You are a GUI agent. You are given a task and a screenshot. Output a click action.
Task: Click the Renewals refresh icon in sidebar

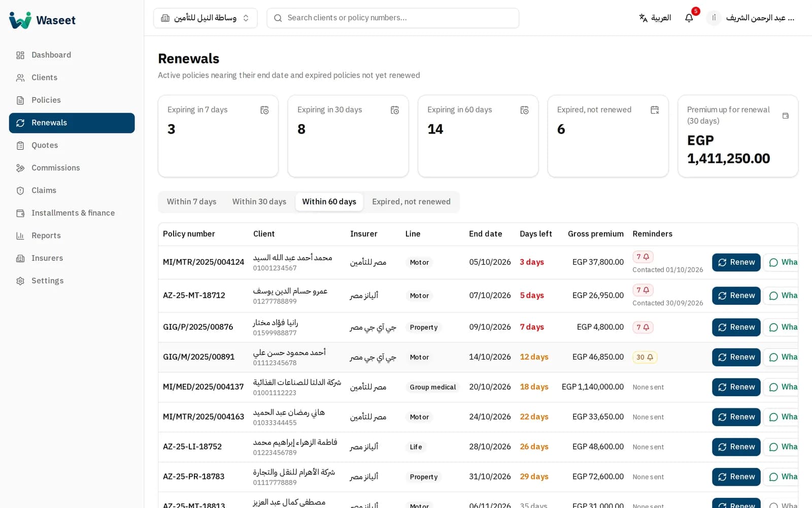(x=20, y=123)
